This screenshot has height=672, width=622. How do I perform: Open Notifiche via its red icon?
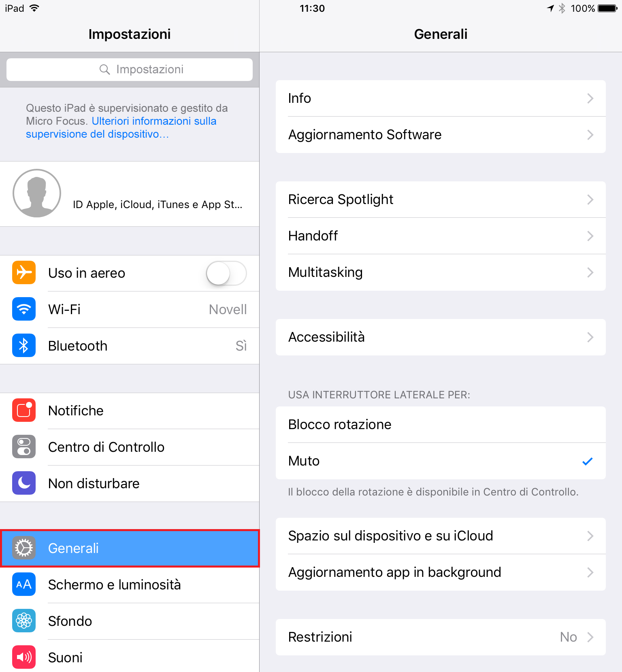click(24, 410)
